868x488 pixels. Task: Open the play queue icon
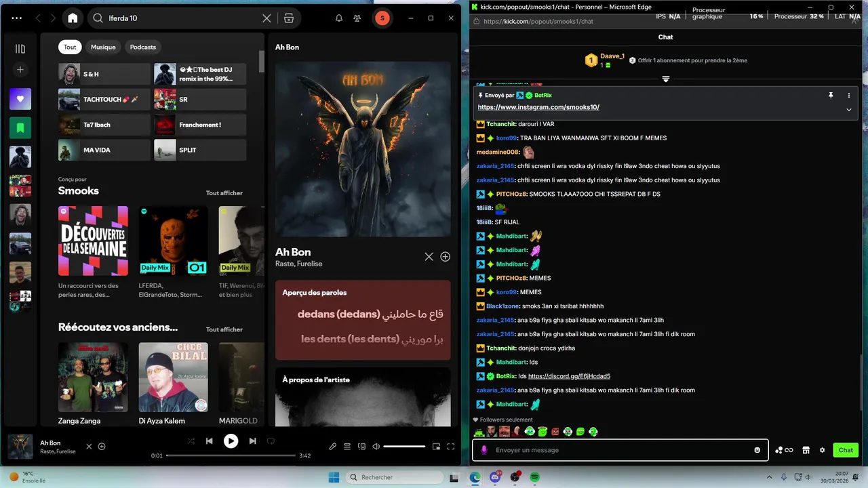(x=347, y=447)
